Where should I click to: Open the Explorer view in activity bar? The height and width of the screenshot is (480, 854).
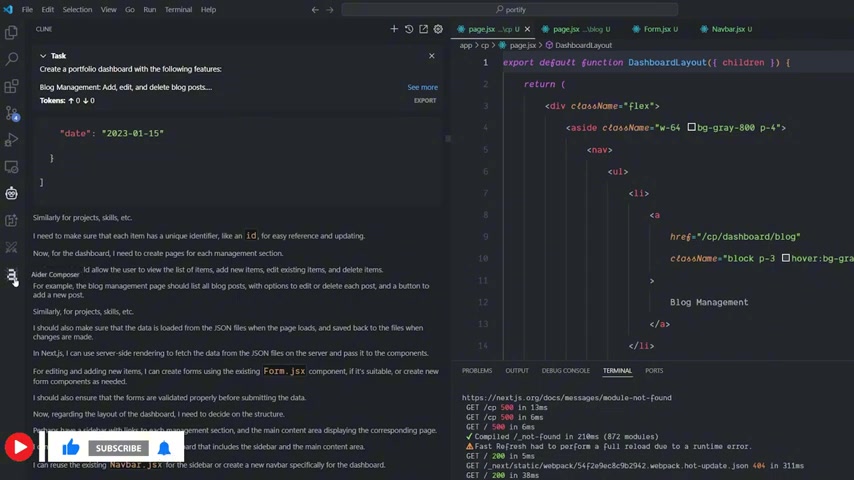pos(11,33)
